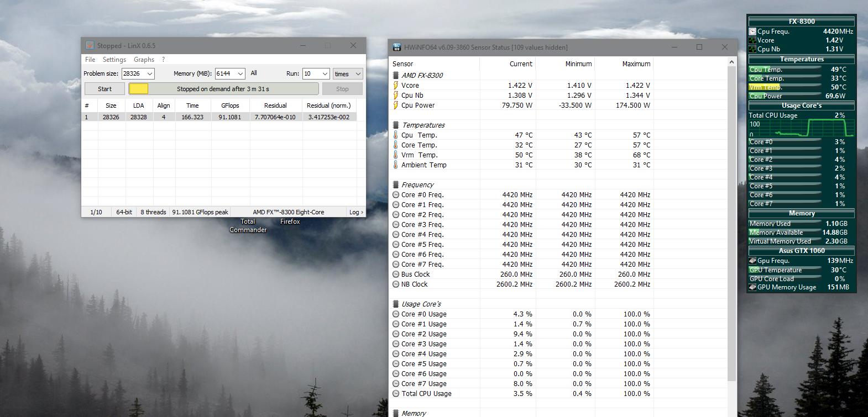Click the '91.1081 GFlops peak' status entry
This screenshot has height=417, width=868.
point(200,212)
